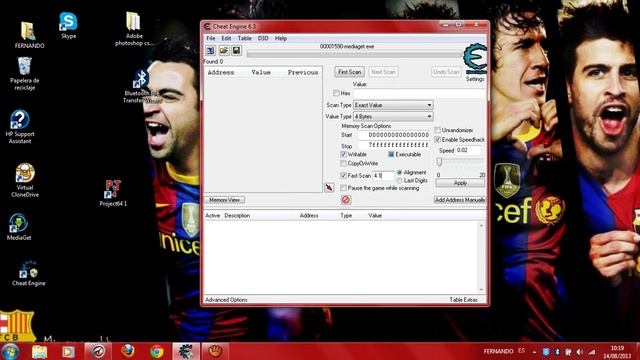
Task: Open Table Extras
Action: coord(463,300)
